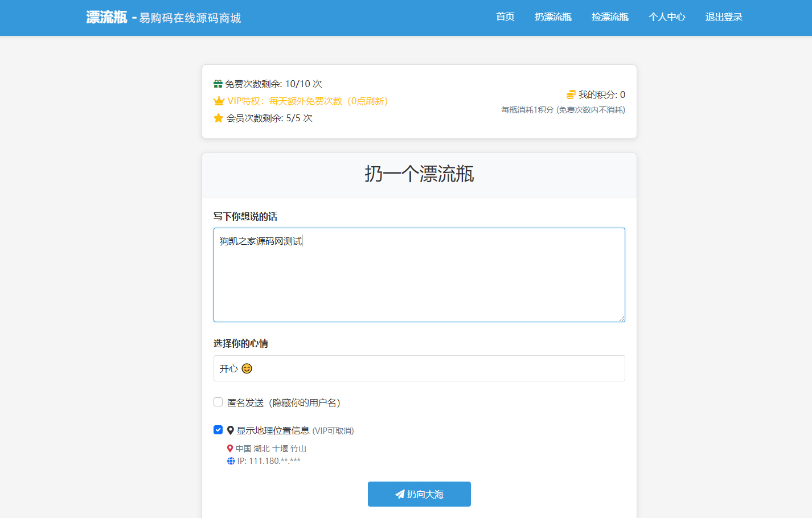Open the 捡漂流瓶 navigation item
This screenshot has height=518, width=812.
point(610,17)
